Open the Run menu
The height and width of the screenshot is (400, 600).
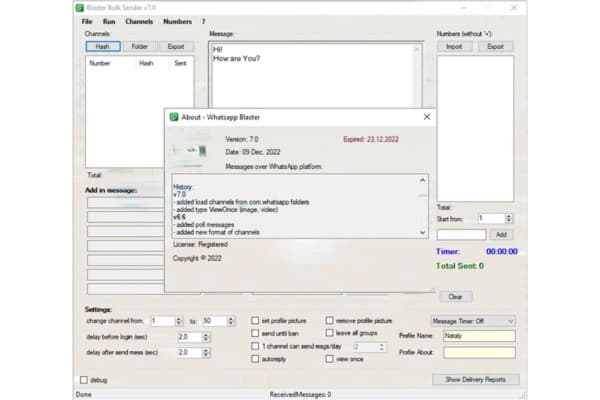pyautogui.click(x=108, y=21)
